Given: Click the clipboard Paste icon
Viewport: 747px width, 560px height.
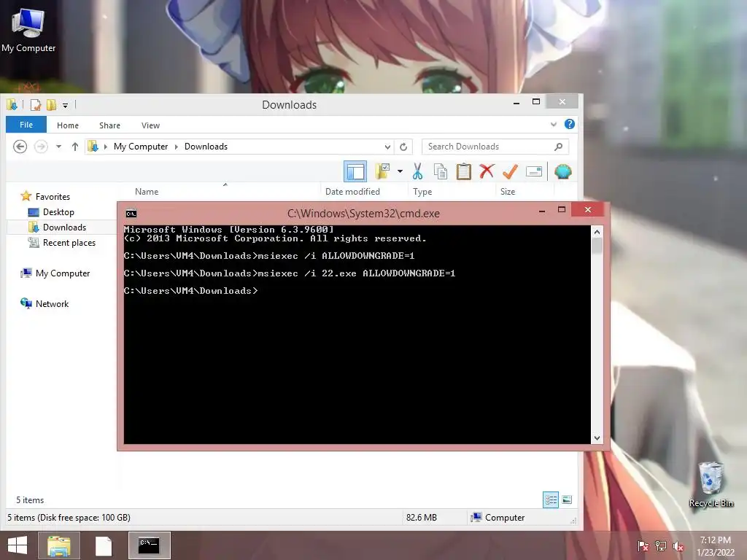Looking at the screenshot, I should click(x=463, y=171).
